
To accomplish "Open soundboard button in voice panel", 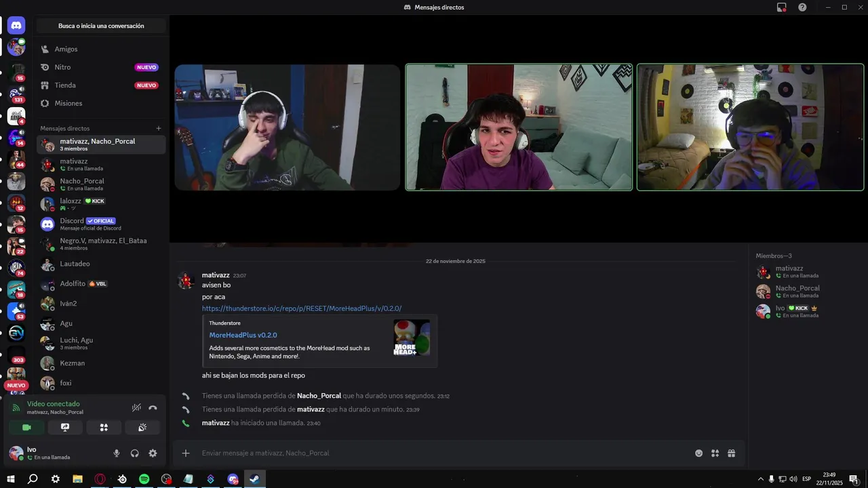I will 142,428.
